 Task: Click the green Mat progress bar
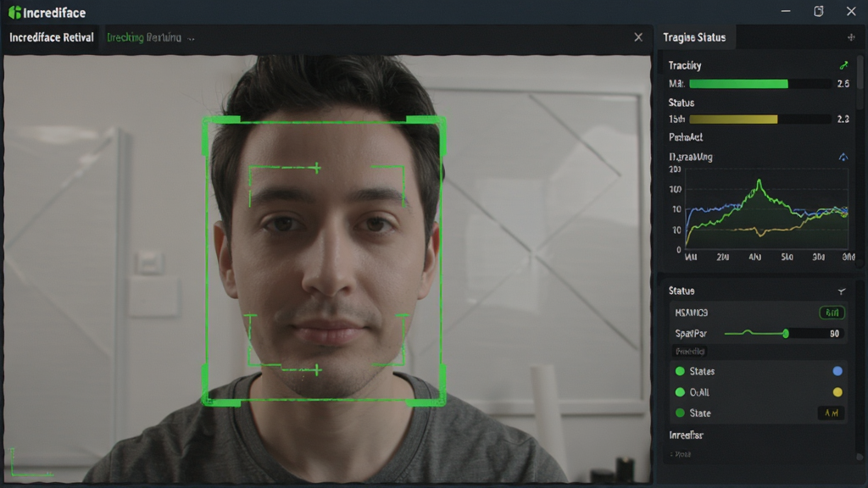738,84
